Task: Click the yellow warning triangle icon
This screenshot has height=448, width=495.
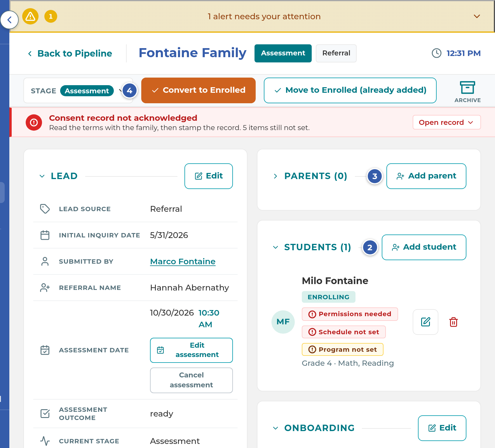Action: click(30, 16)
